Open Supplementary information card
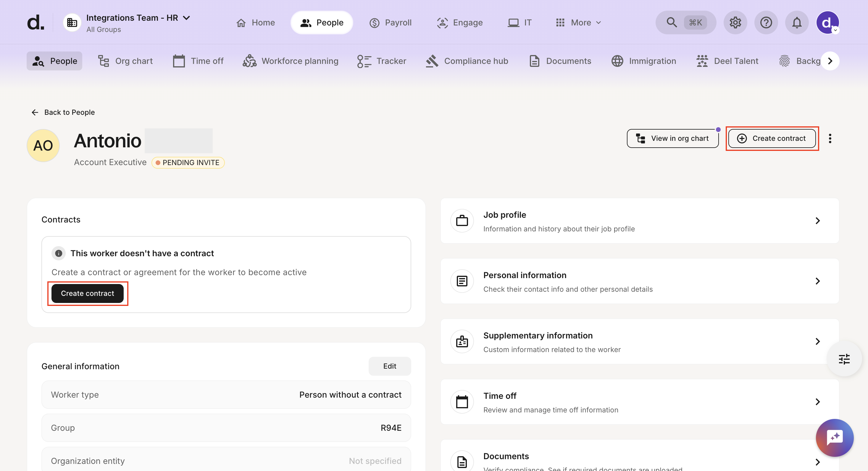The height and width of the screenshot is (471, 868). tap(640, 342)
